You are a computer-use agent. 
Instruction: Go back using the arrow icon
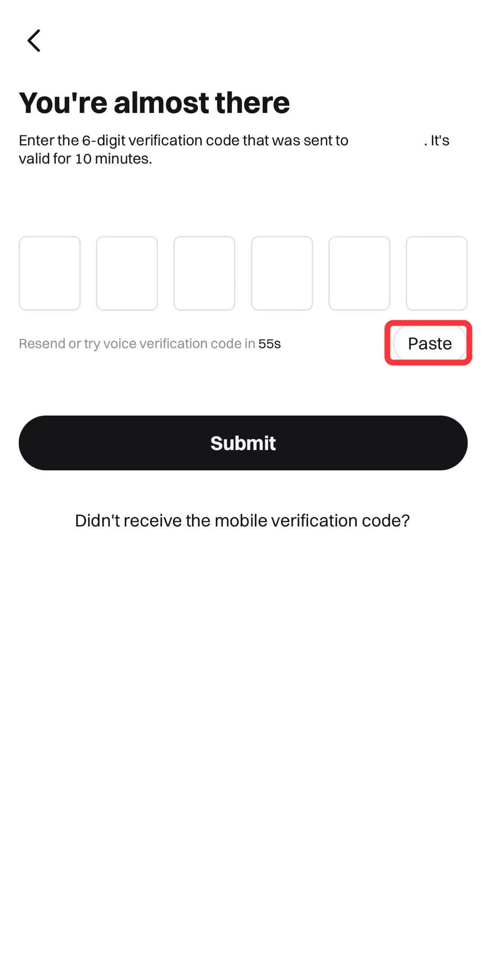34,41
